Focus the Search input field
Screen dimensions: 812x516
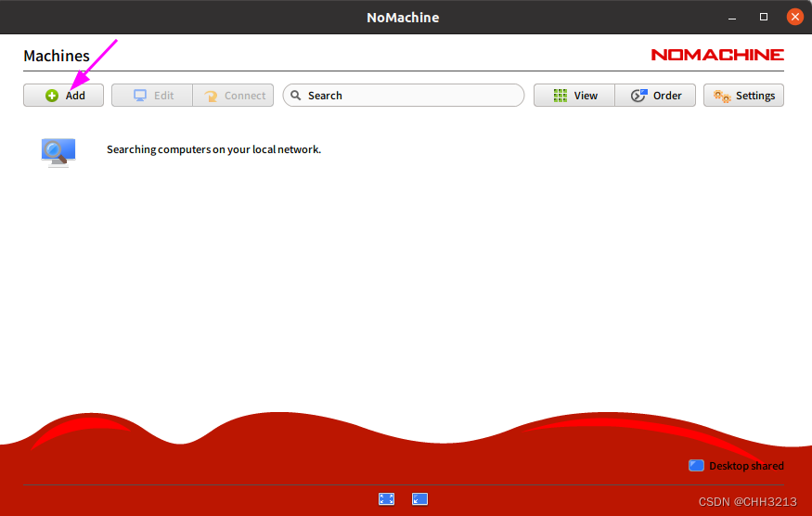[404, 96]
